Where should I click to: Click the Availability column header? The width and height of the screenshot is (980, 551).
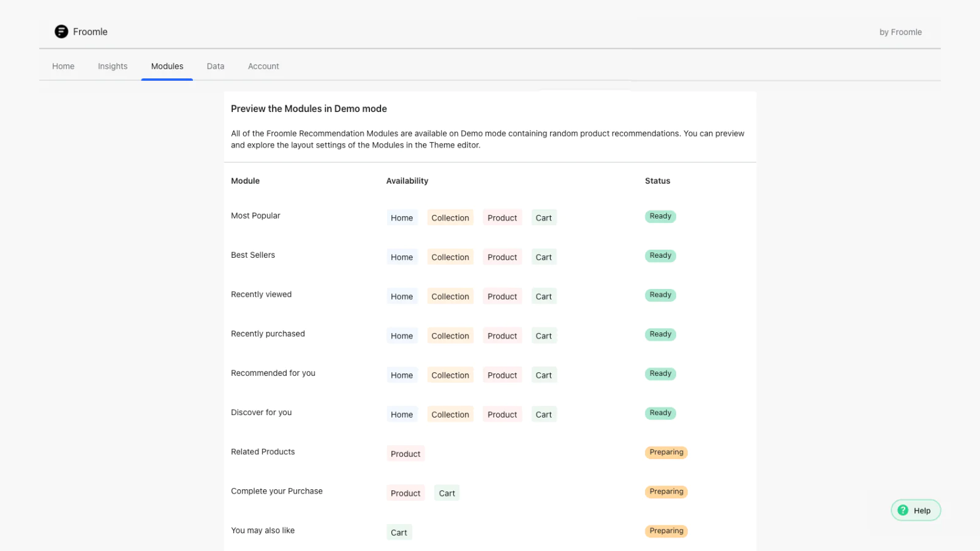[x=407, y=181]
